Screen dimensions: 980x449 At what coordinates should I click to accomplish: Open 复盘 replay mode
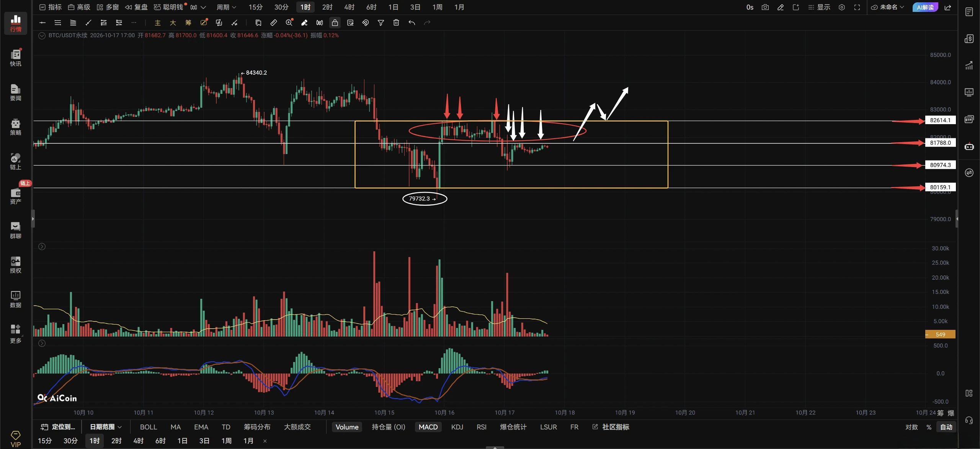click(x=136, y=7)
